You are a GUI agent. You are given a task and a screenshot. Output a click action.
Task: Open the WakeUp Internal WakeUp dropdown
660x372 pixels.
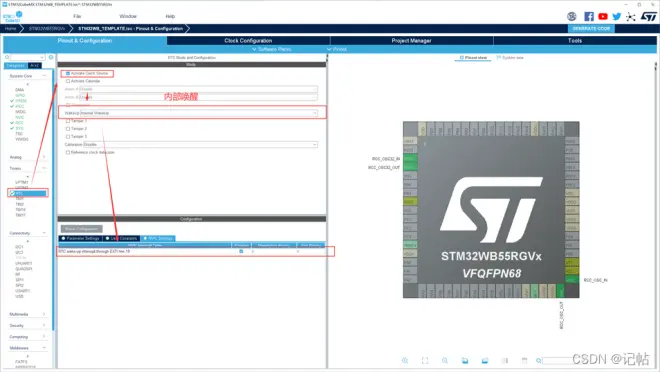[198, 113]
